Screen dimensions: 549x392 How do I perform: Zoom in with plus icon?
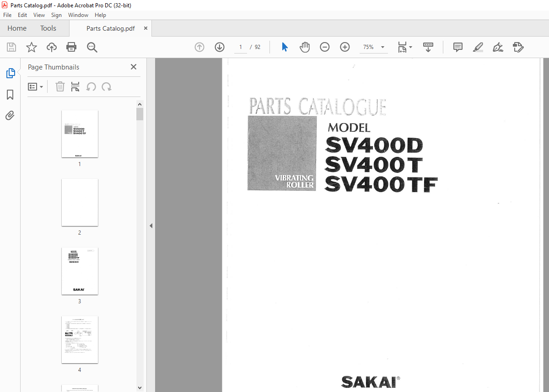345,47
